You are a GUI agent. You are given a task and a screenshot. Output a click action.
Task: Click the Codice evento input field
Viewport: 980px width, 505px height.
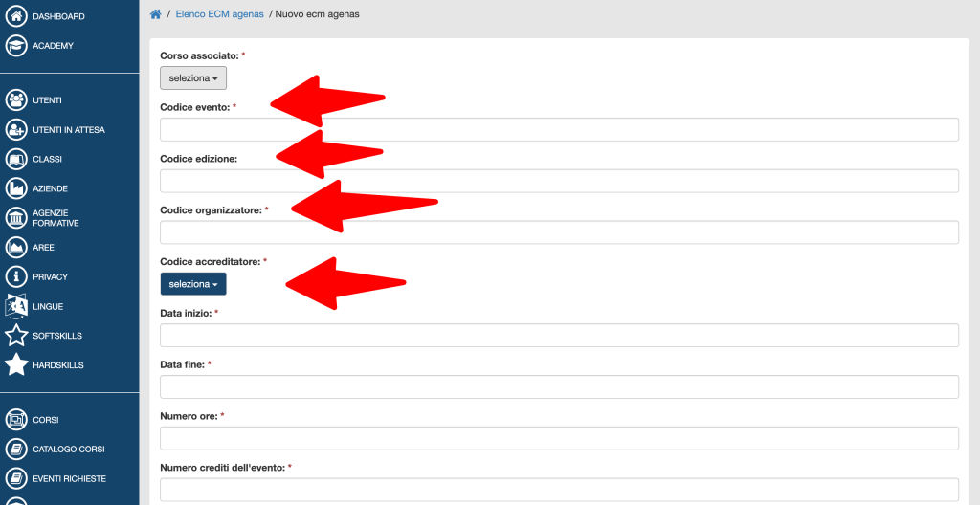point(559,130)
